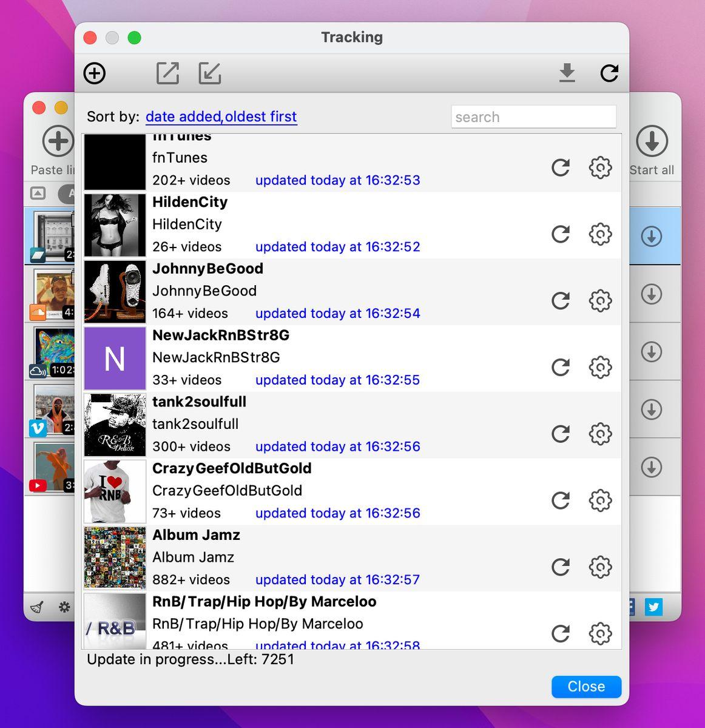Open settings gear for Album Jamz
The height and width of the screenshot is (728, 705).
(600, 567)
